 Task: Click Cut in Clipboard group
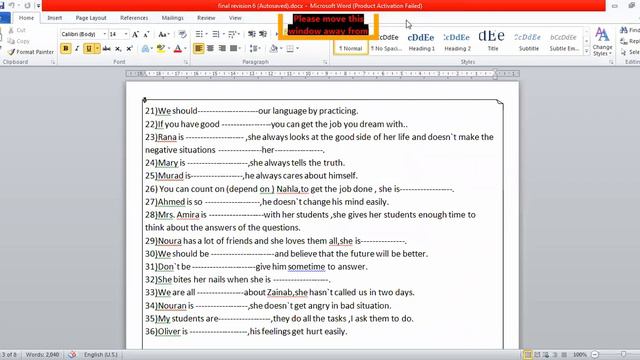[17, 30]
